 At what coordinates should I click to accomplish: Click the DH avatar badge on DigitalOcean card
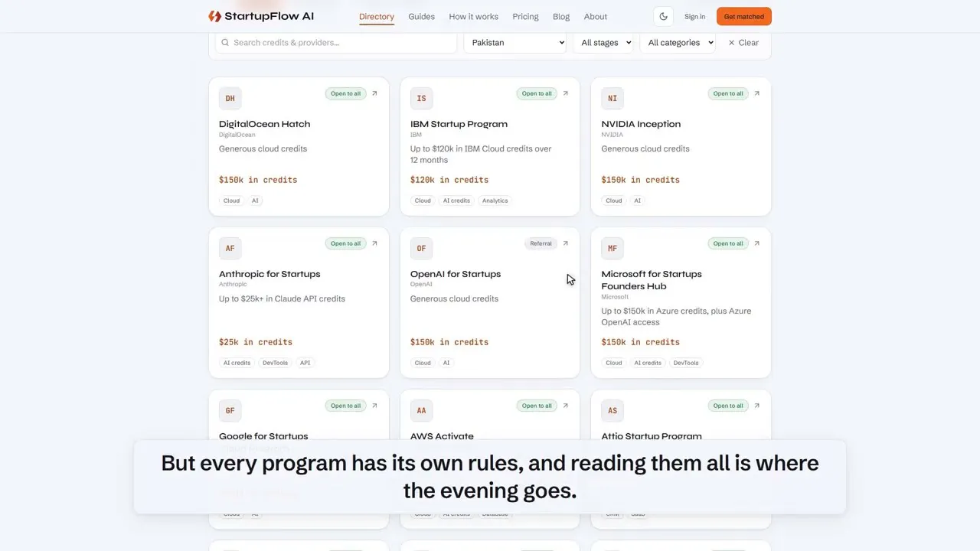coord(230,99)
